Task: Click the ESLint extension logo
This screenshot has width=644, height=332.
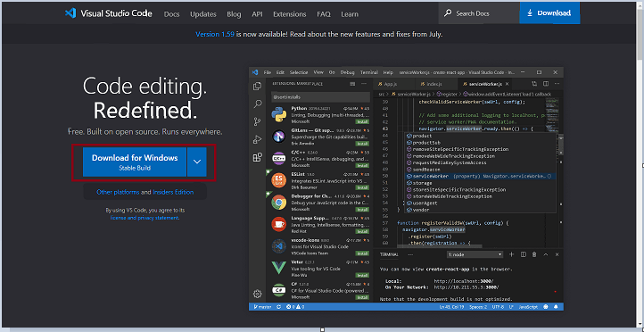Action: click(x=279, y=180)
